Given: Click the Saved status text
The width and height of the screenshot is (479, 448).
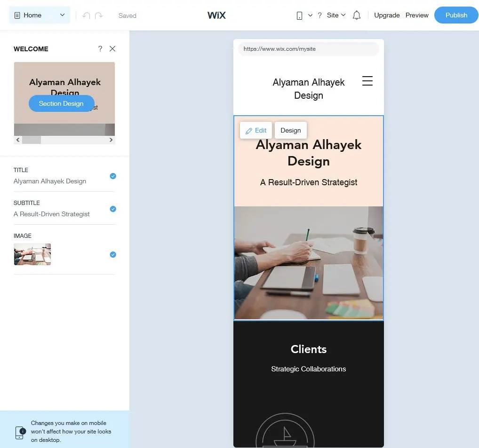Looking at the screenshot, I should [x=128, y=16].
